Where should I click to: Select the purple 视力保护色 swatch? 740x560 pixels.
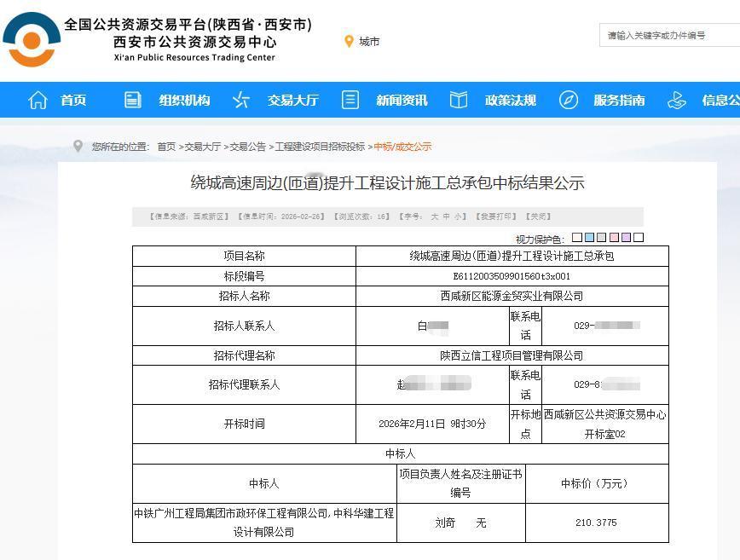tap(625, 237)
